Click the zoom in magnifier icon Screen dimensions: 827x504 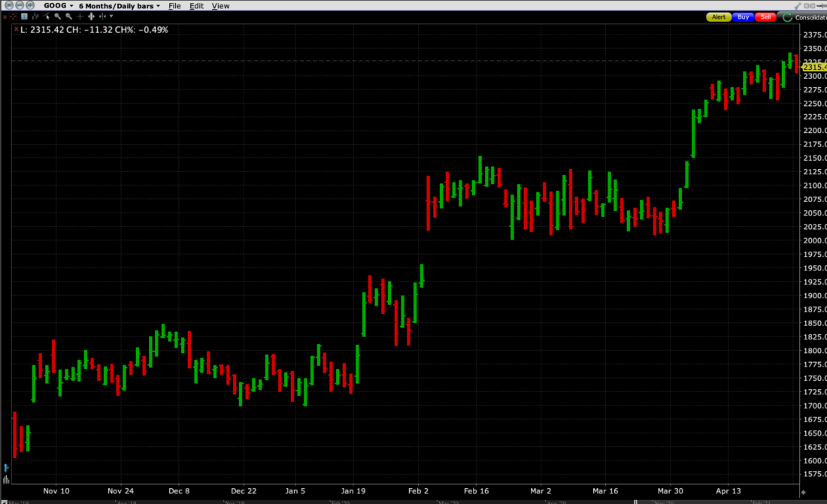click(x=57, y=17)
